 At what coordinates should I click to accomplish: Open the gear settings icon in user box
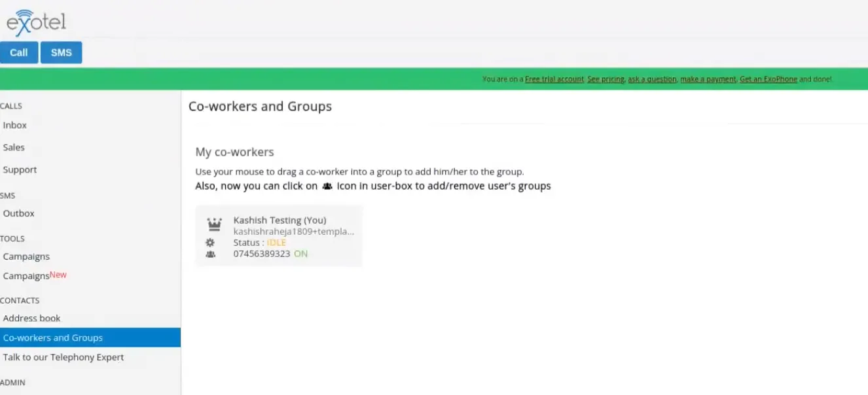coord(210,242)
